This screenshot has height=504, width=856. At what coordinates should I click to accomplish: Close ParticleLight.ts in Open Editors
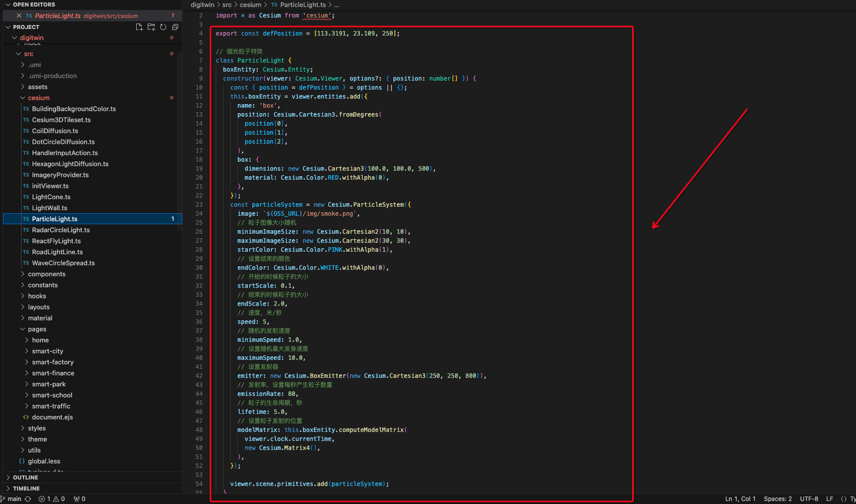[x=19, y=16]
